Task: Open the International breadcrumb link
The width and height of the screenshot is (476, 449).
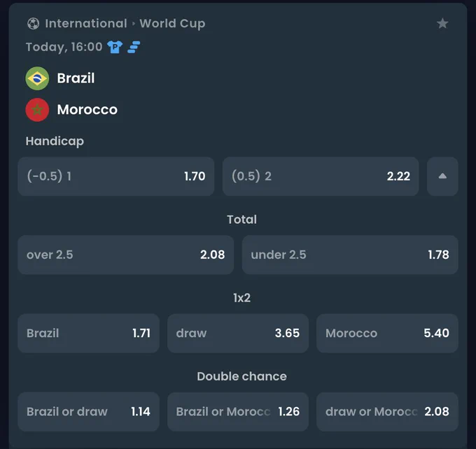Action: click(86, 23)
